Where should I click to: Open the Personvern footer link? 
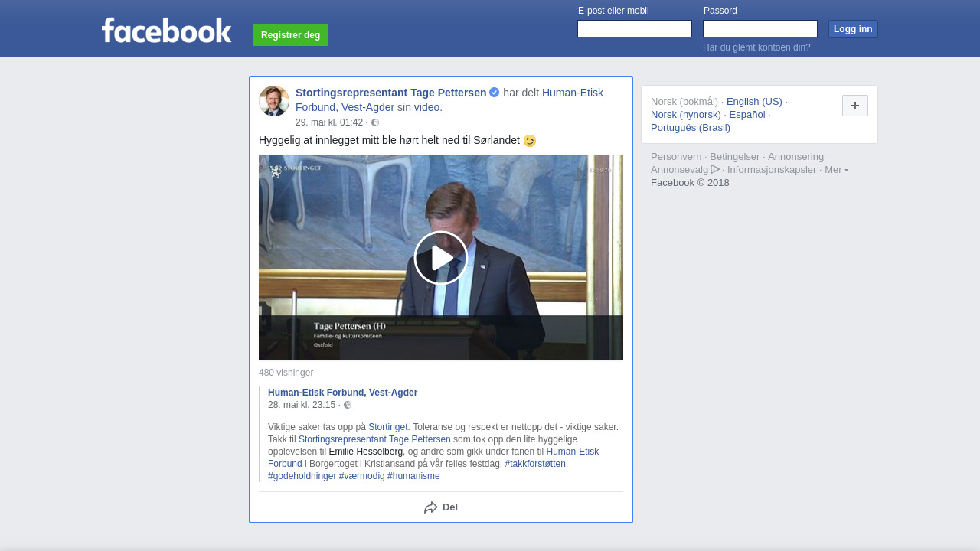click(x=676, y=157)
